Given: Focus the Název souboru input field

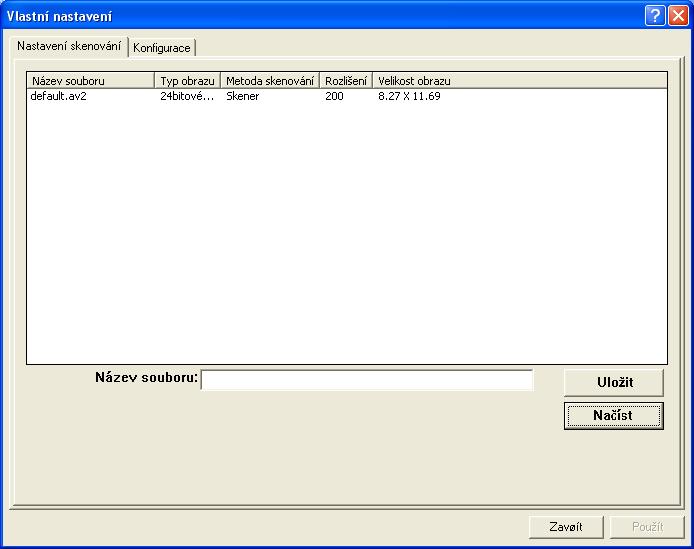Looking at the screenshot, I should 367,380.
